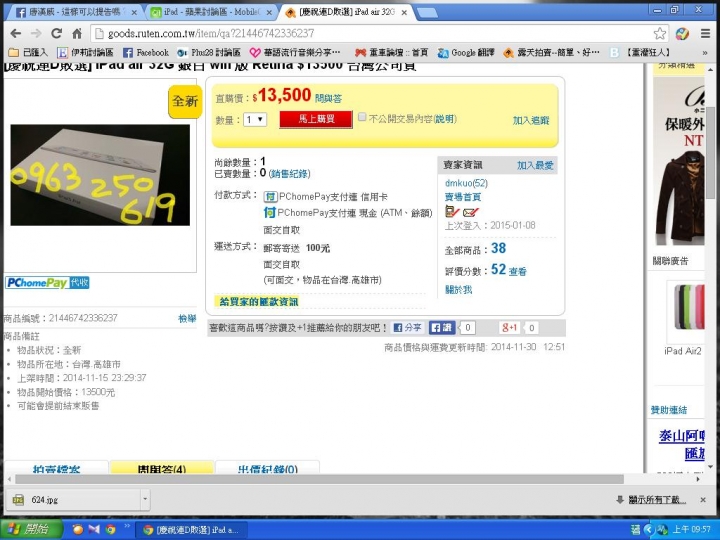The height and width of the screenshot is (540, 720).
Task: Open the 關於我 about me link
Action: 458,290
